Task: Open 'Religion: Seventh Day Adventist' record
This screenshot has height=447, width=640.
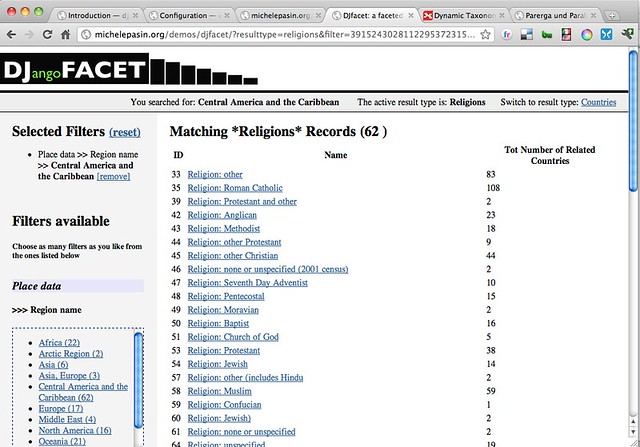Action: click(247, 283)
